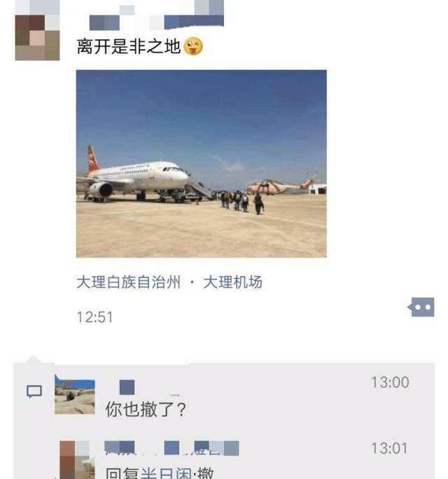Tap the second commenter's pixelated avatar
This screenshot has width=448, height=479.
tap(75, 460)
